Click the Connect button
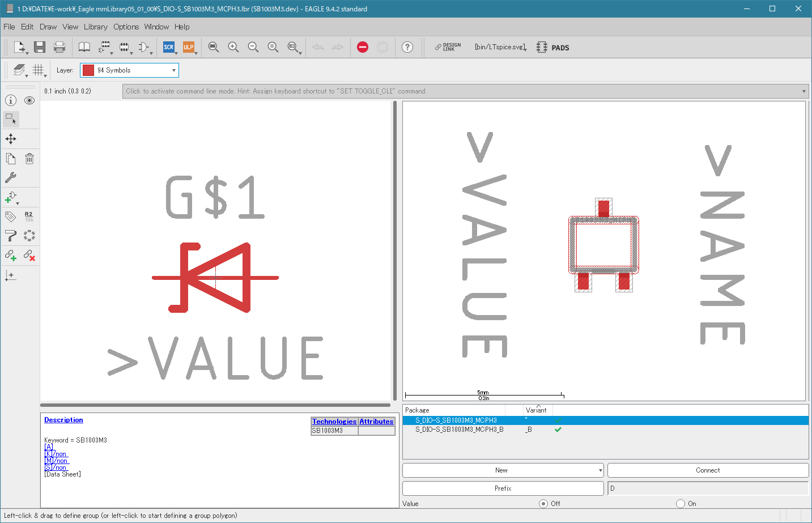The width and height of the screenshot is (812, 523). [x=708, y=470]
